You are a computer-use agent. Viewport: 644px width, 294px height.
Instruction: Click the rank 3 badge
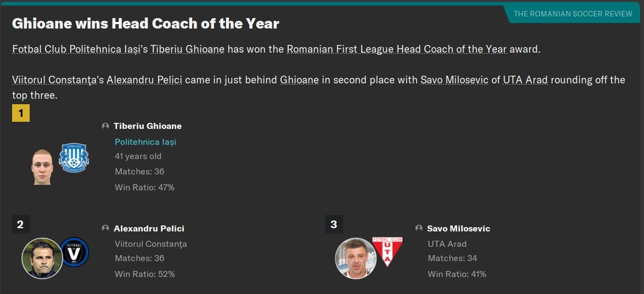333,224
